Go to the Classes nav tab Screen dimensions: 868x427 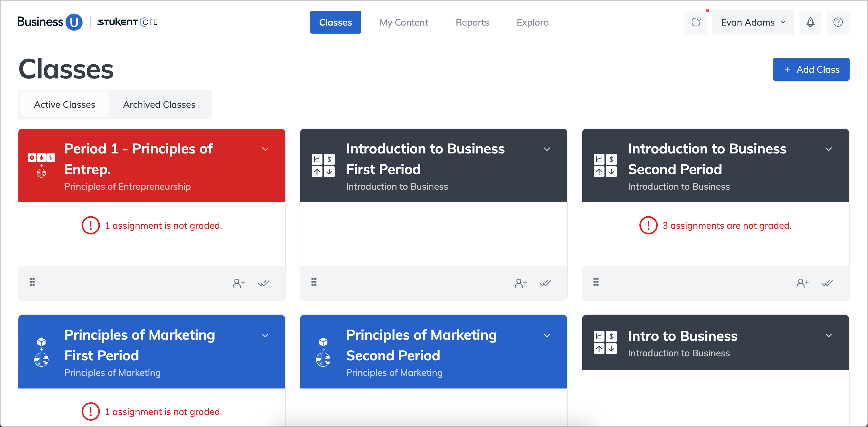coord(335,22)
